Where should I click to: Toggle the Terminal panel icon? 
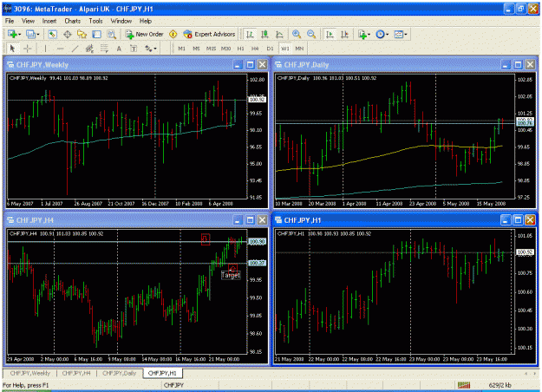[97, 34]
